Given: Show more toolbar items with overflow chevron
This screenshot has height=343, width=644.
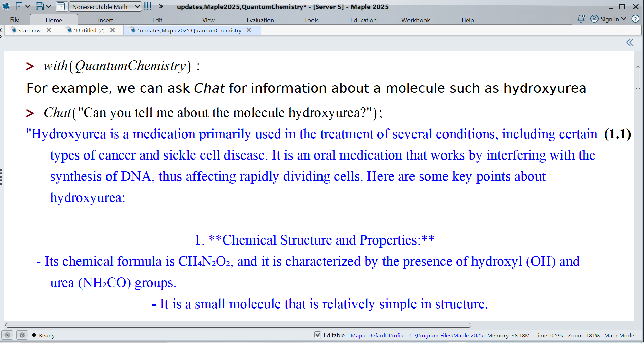Looking at the screenshot, I should click(x=161, y=6).
